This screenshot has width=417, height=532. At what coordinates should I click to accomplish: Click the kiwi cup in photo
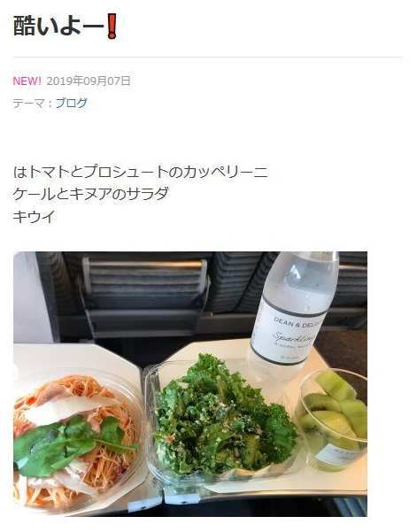[x=333, y=420]
